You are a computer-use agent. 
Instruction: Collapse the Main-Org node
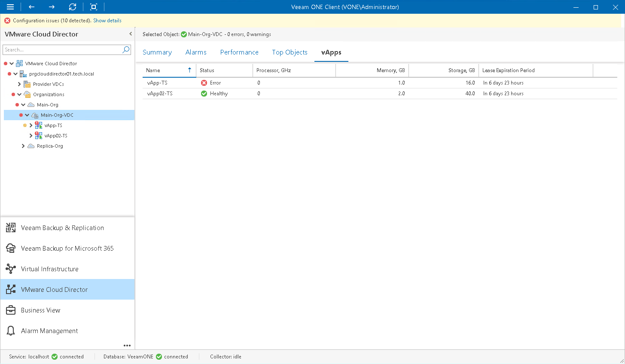pos(23,105)
